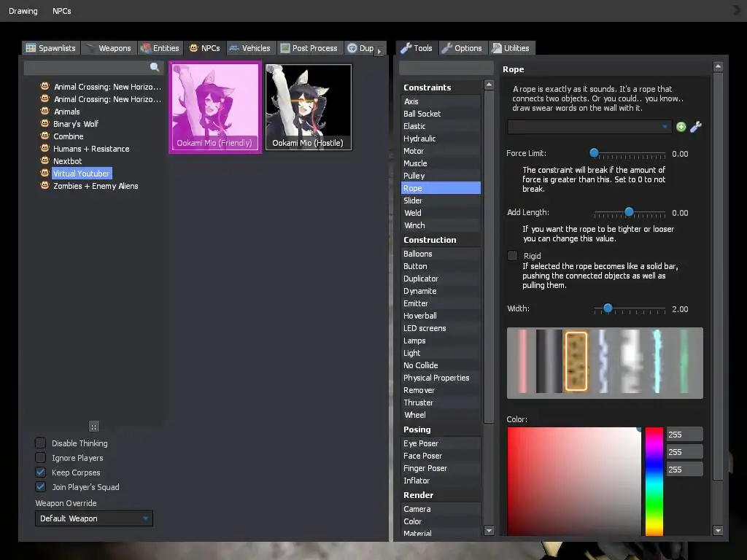Viewport: 747px width, 560px height.
Task: Uncheck Join Player's Squad checkbox
Action: tap(41, 486)
